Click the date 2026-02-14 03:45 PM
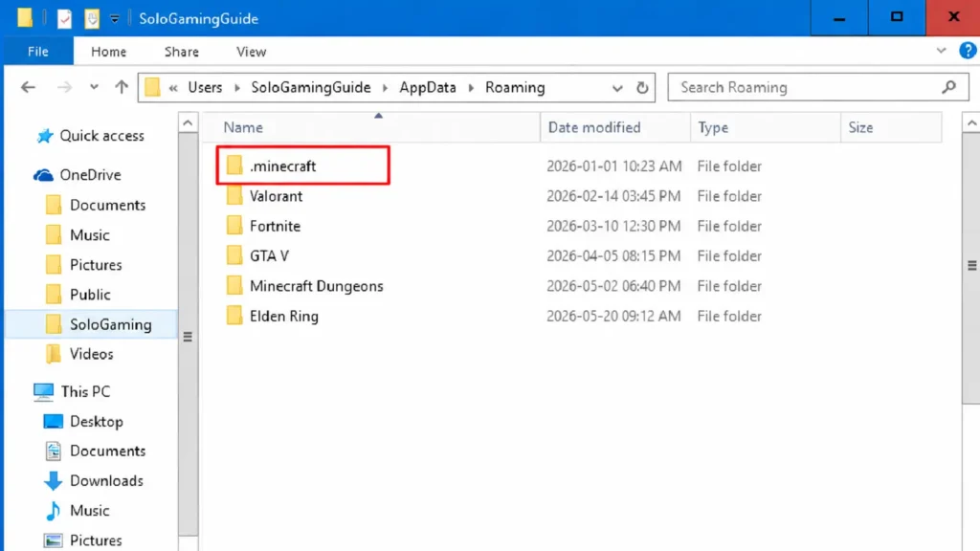 tap(613, 196)
